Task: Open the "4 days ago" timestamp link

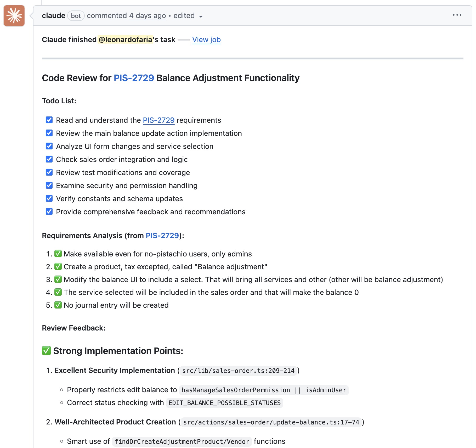Action: tap(147, 15)
